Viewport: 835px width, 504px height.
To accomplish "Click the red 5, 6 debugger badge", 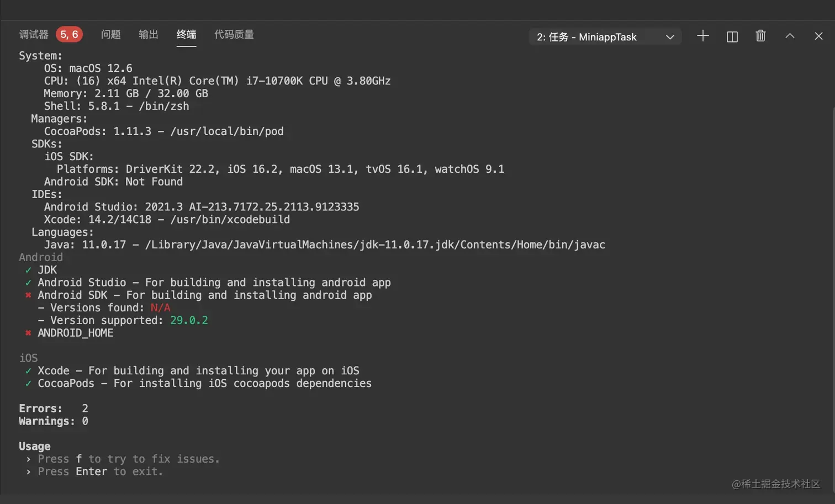I will pyautogui.click(x=69, y=35).
